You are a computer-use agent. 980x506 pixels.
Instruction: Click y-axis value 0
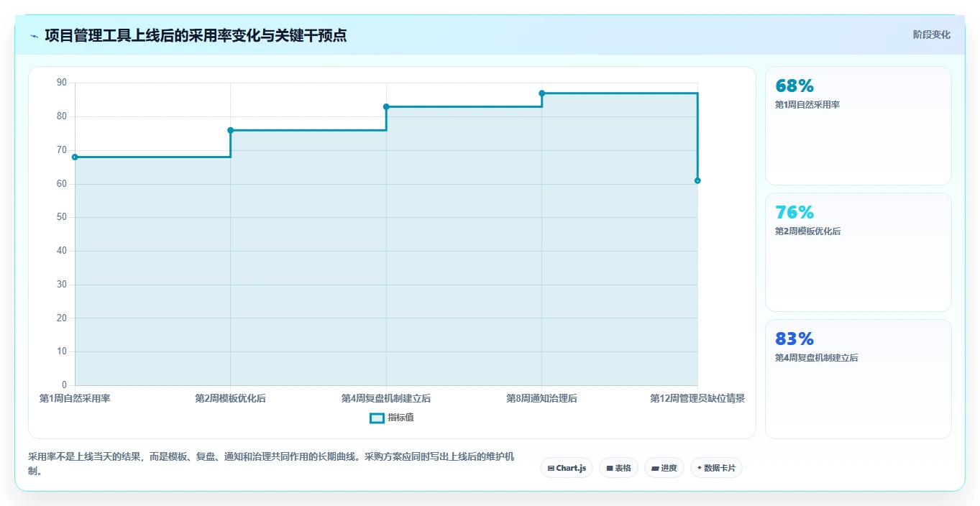[64, 385]
